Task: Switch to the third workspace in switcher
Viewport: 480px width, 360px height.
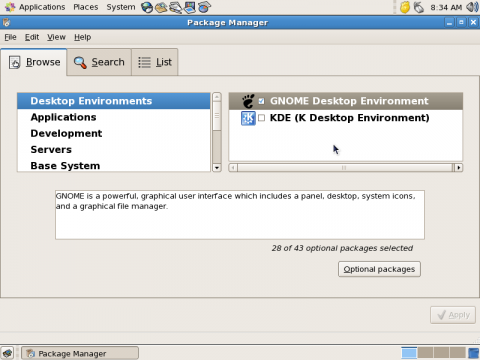Action: coord(441,353)
